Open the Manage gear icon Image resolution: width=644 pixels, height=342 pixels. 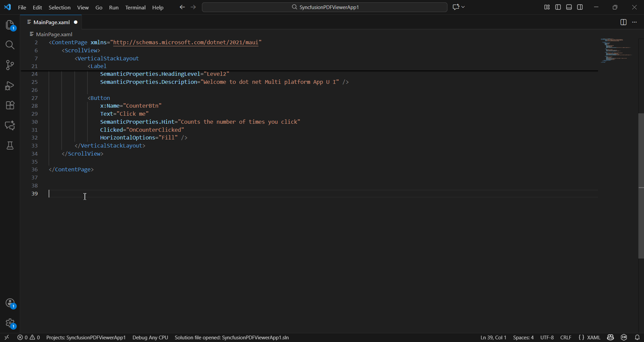click(x=10, y=323)
